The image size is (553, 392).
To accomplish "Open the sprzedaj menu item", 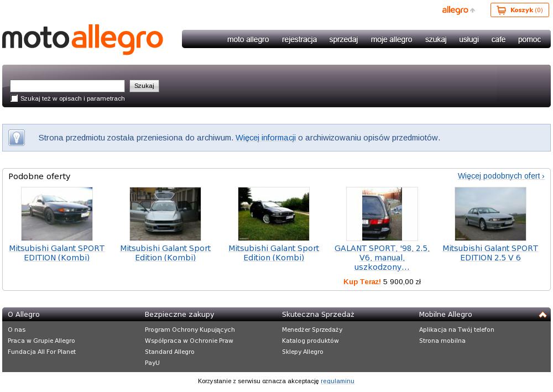I will point(343,39).
